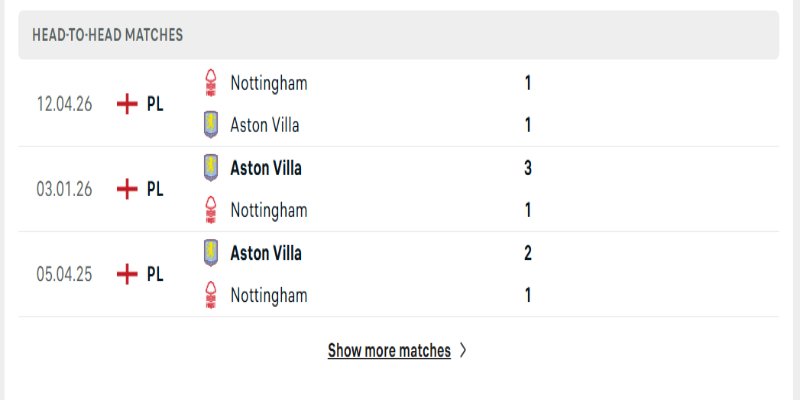Click Aston Villa crest in 12.04.26 match
Image resolution: width=800 pixels, height=400 pixels.
[x=211, y=125]
